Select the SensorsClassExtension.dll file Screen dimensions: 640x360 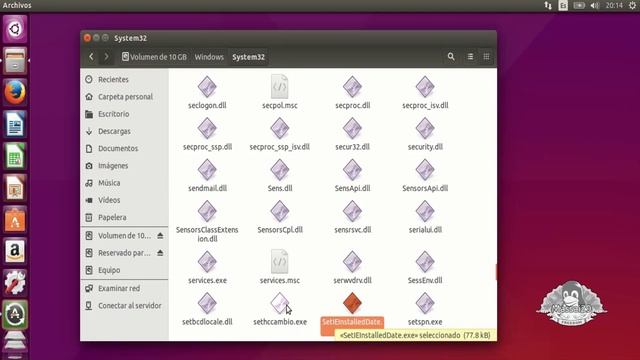[207, 221]
